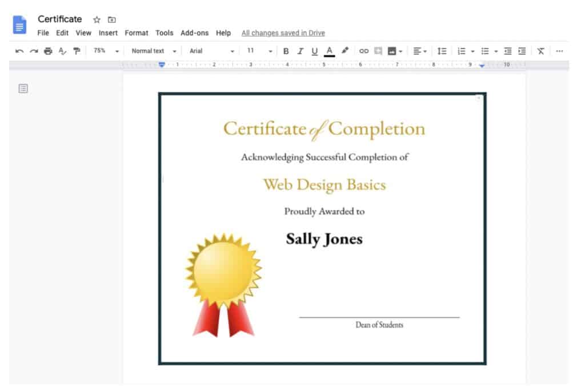Open the Add-ons menu
The height and width of the screenshot is (392, 585).
coord(194,33)
